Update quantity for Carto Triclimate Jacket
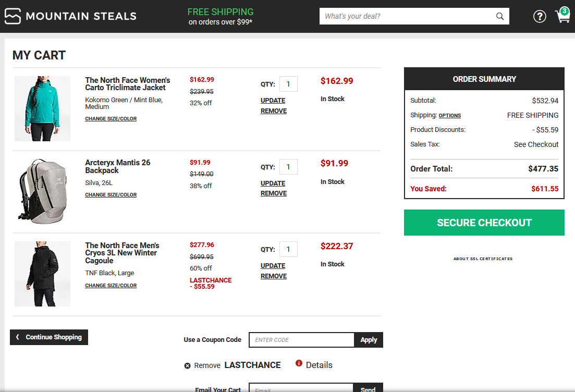 [x=273, y=101]
